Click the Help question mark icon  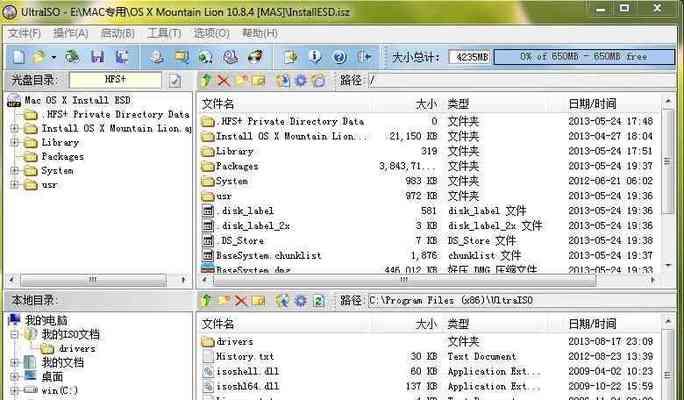point(339,57)
